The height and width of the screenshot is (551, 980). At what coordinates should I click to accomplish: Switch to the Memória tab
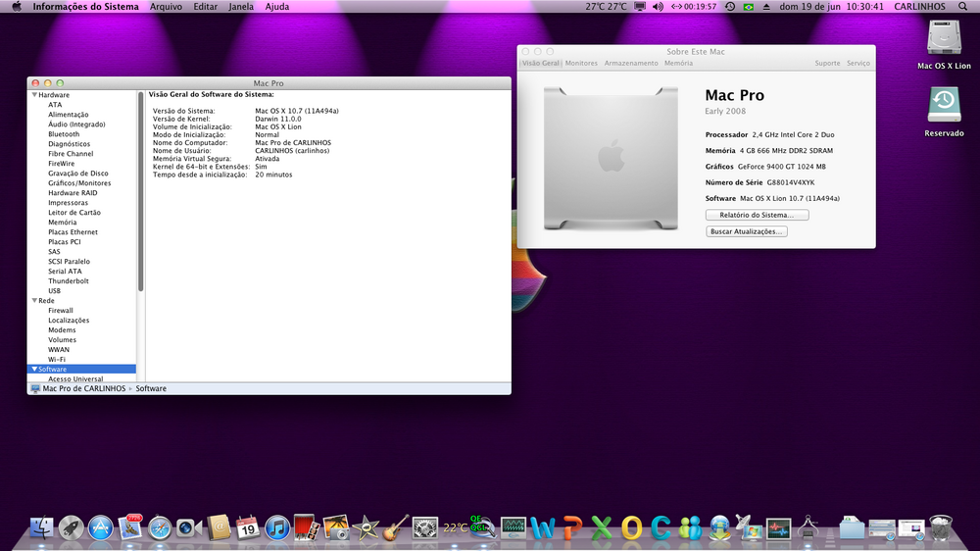click(678, 63)
